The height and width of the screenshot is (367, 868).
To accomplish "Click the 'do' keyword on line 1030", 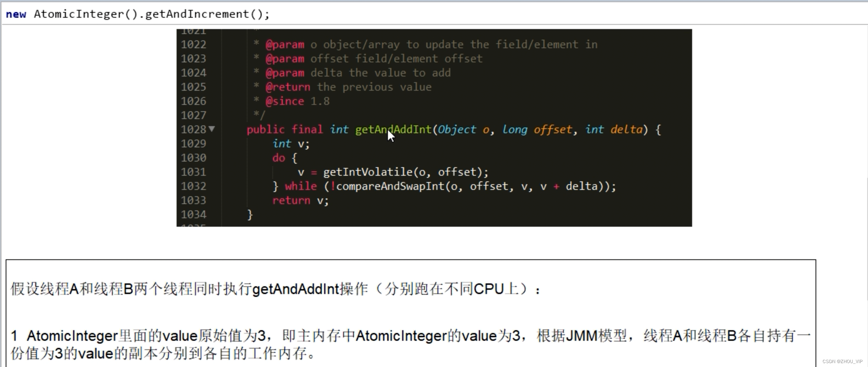I will pos(279,158).
